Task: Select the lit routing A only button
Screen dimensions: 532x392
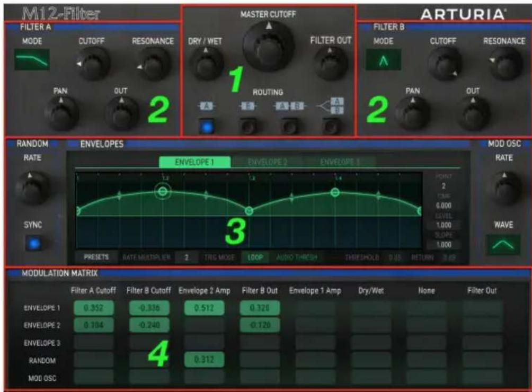Action: point(206,127)
